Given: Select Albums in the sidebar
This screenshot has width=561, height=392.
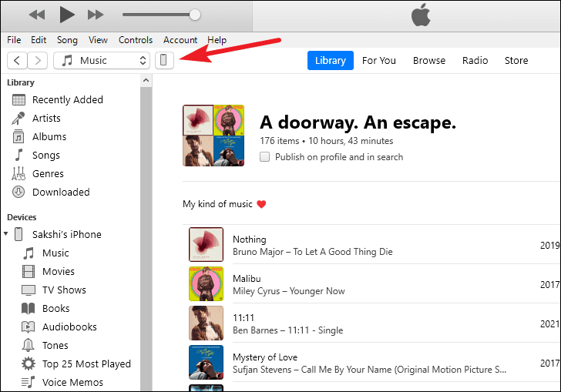Looking at the screenshot, I should pos(49,136).
